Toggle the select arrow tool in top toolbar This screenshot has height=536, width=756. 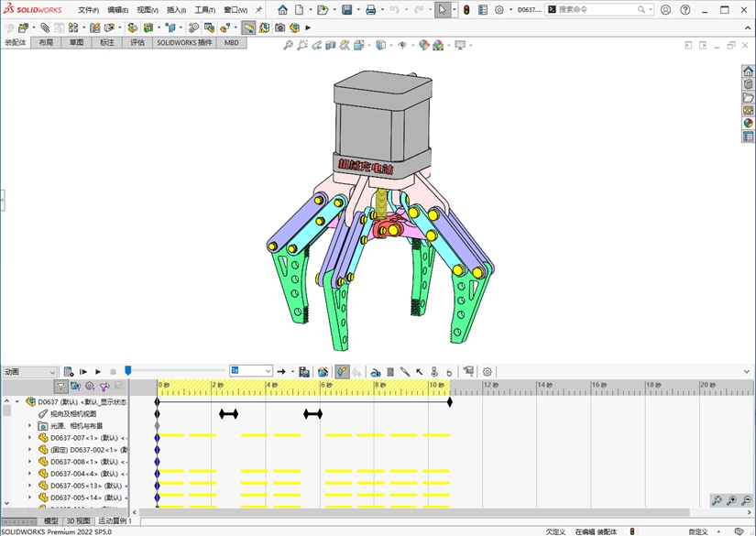pos(443,10)
